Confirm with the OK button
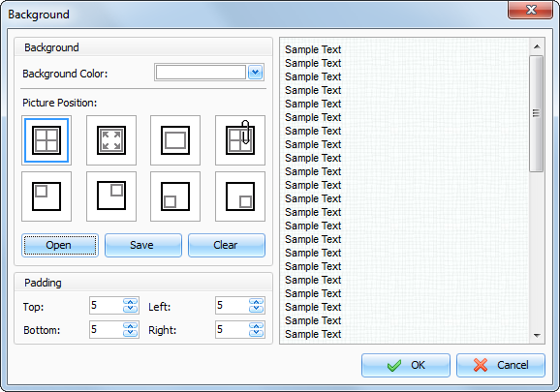Image resolution: width=560 pixels, height=392 pixels. pos(406,365)
